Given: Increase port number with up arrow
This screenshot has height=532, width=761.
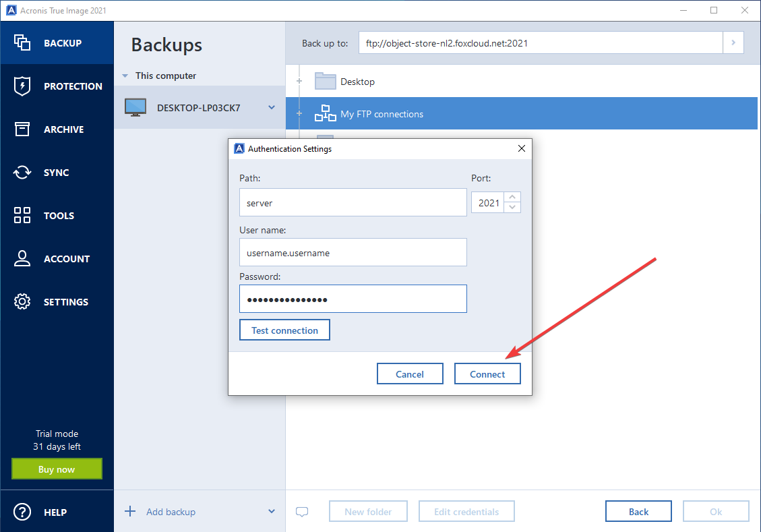Looking at the screenshot, I should (x=513, y=198).
